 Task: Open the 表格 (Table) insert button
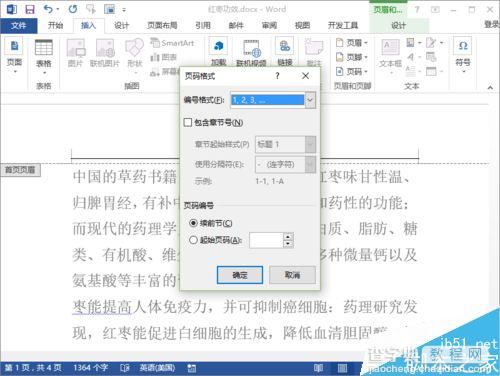[x=44, y=57]
